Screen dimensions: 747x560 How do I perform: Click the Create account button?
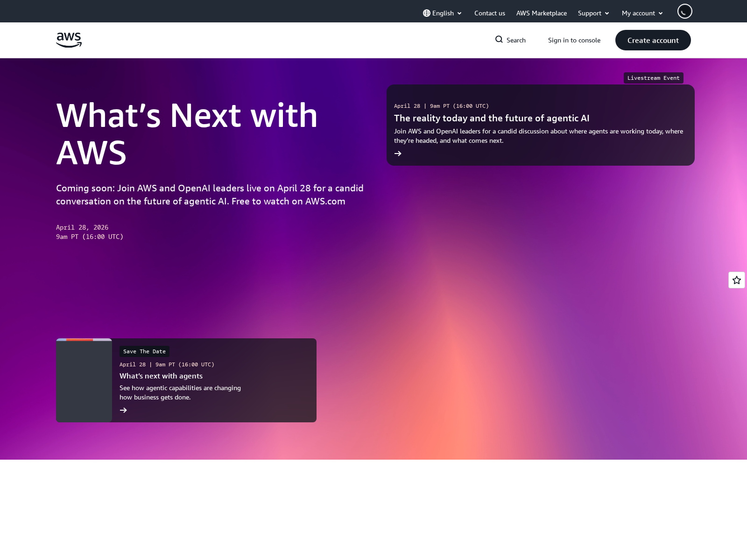pyautogui.click(x=653, y=40)
